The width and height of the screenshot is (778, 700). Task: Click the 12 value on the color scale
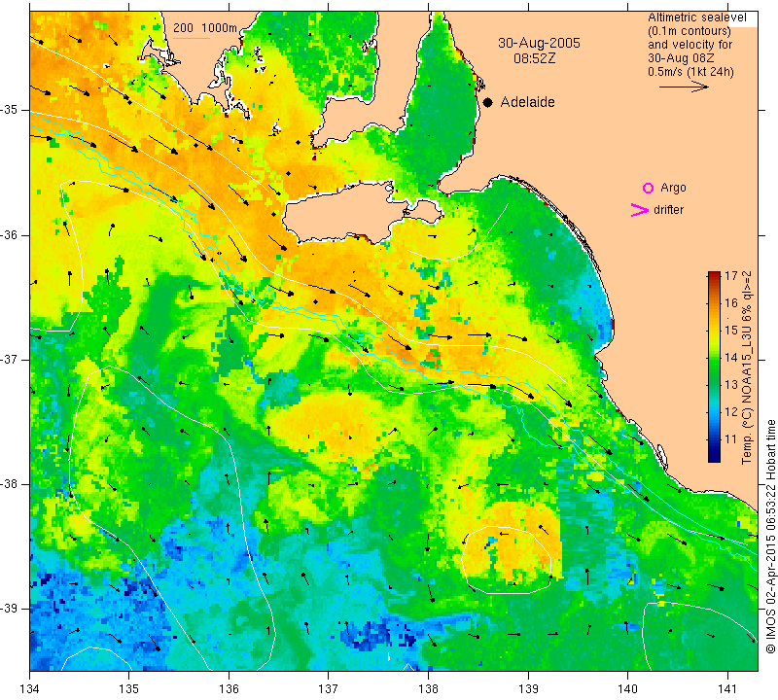pyautogui.click(x=731, y=412)
